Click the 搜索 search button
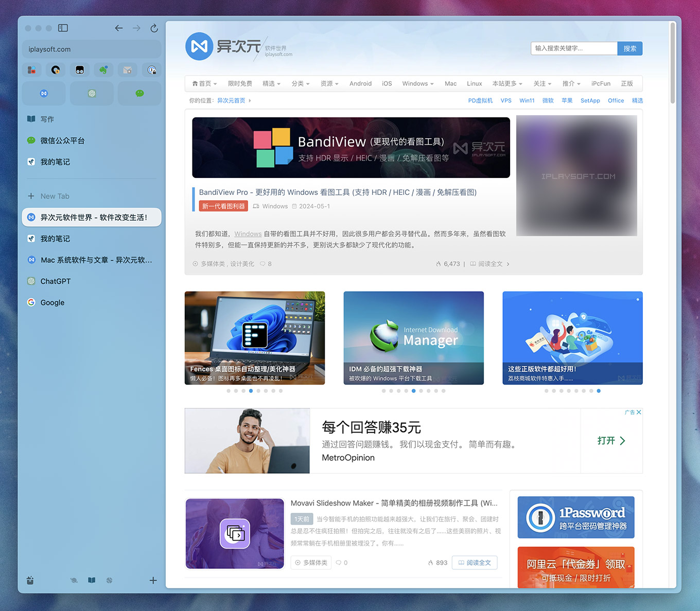700x611 pixels. 630,48
